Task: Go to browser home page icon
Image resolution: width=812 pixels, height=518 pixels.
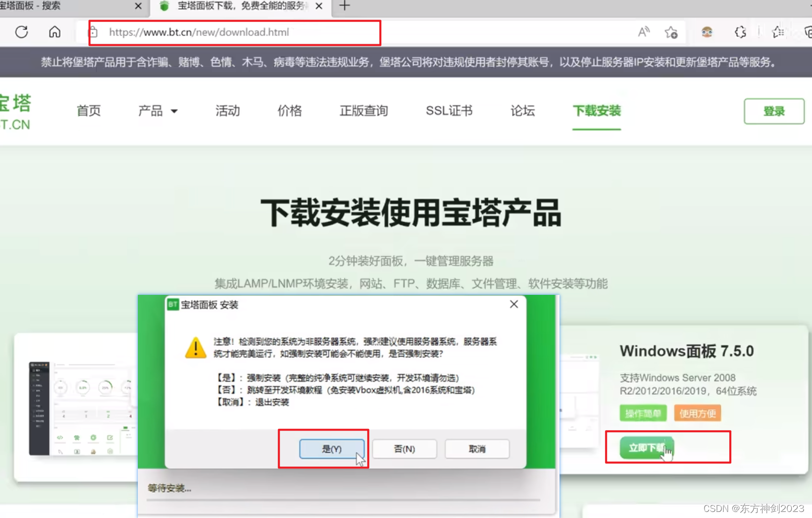Action: click(55, 32)
